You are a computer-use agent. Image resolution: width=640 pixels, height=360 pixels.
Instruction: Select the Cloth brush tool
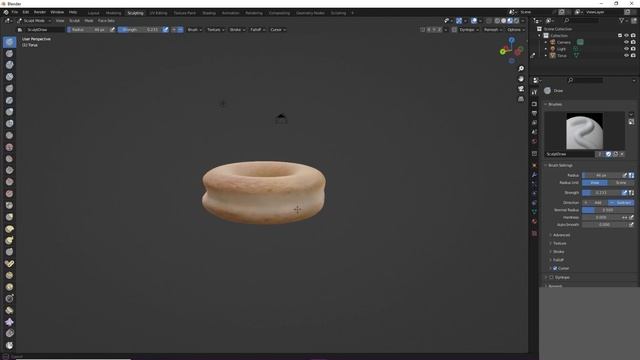9,322
